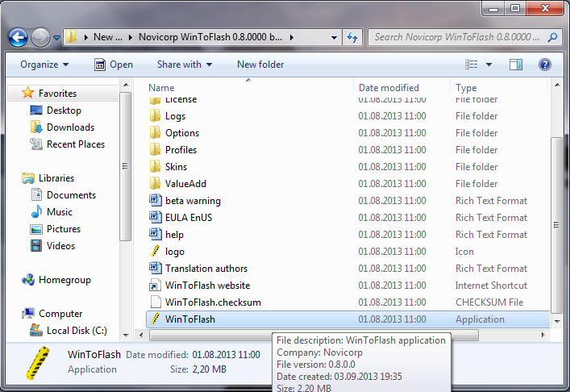Select Computer in navigation pane
570x392 pixels.
[x=60, y=314]
